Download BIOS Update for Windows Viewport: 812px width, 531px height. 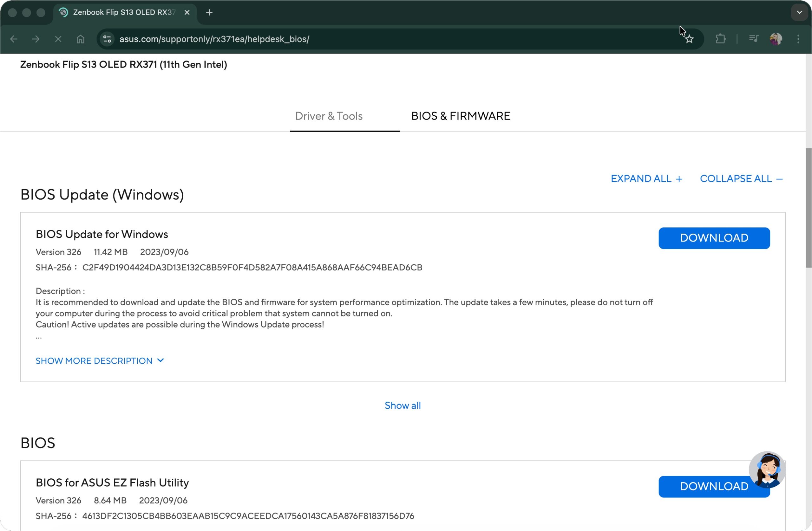coord(714,238)
